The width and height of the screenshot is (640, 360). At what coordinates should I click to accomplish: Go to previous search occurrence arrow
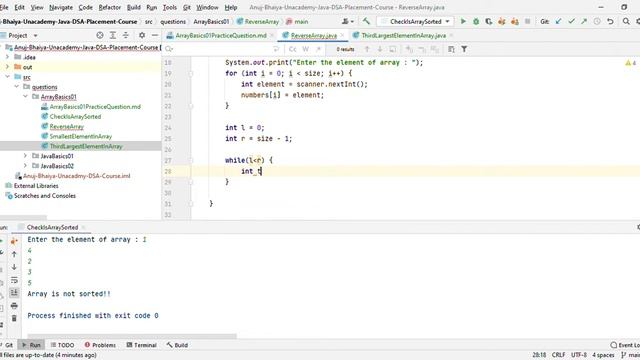(x=367, y=49)
